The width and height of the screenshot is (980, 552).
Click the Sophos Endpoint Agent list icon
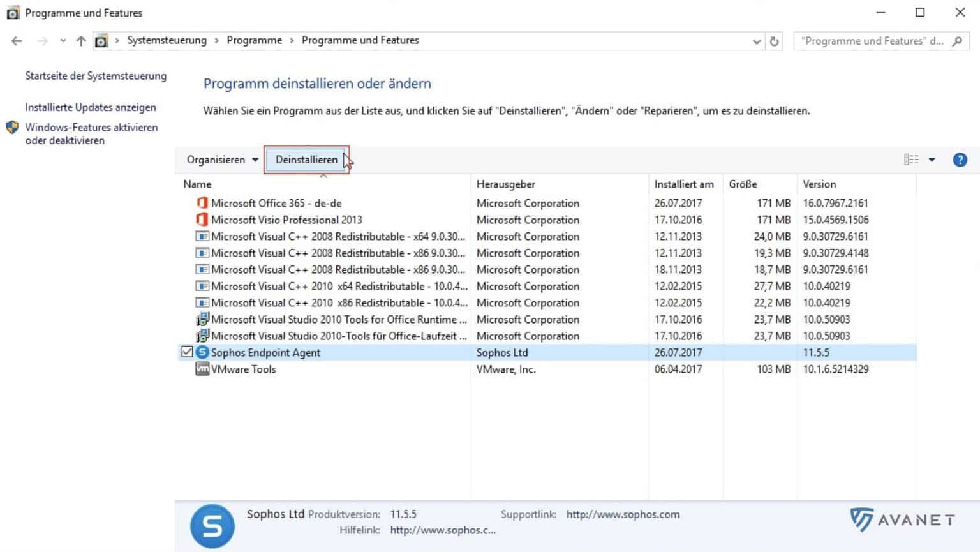(x=202, y=352)
